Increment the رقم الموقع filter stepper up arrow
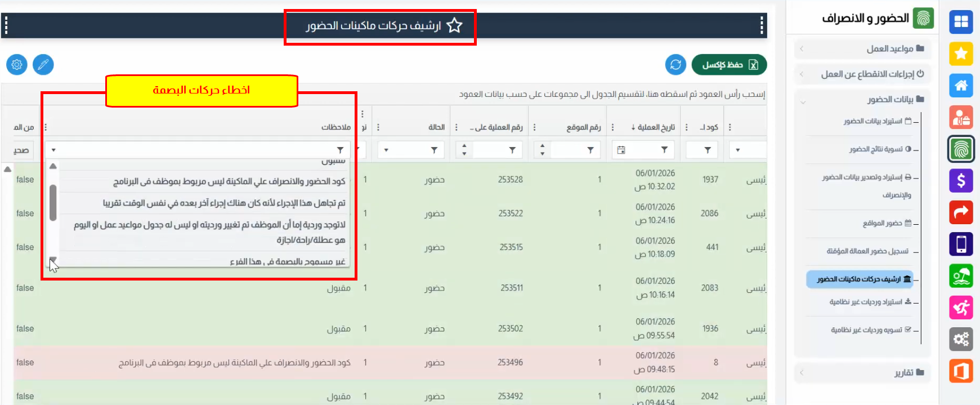980x405 pixels. (x=542, y=146)
